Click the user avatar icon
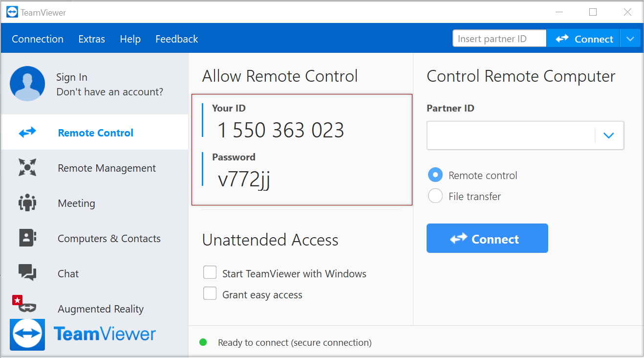The height and width of the screenshot is (358, 644). (27, 84)
